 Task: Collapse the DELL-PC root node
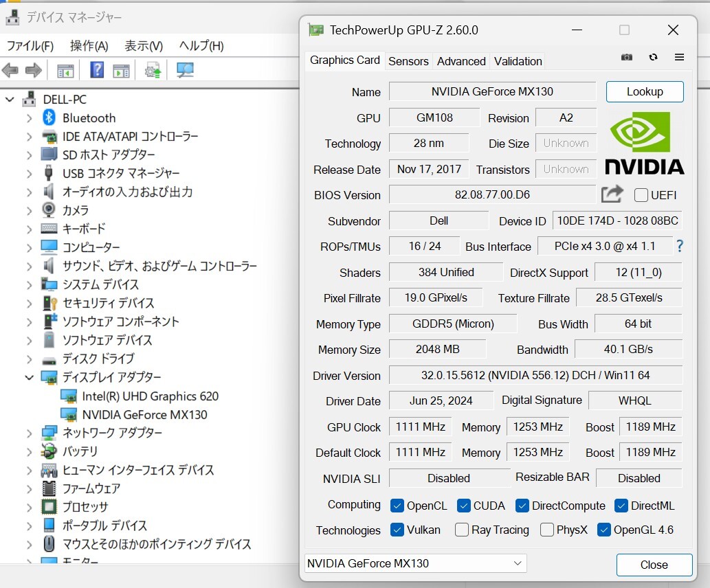coord(10,99)
